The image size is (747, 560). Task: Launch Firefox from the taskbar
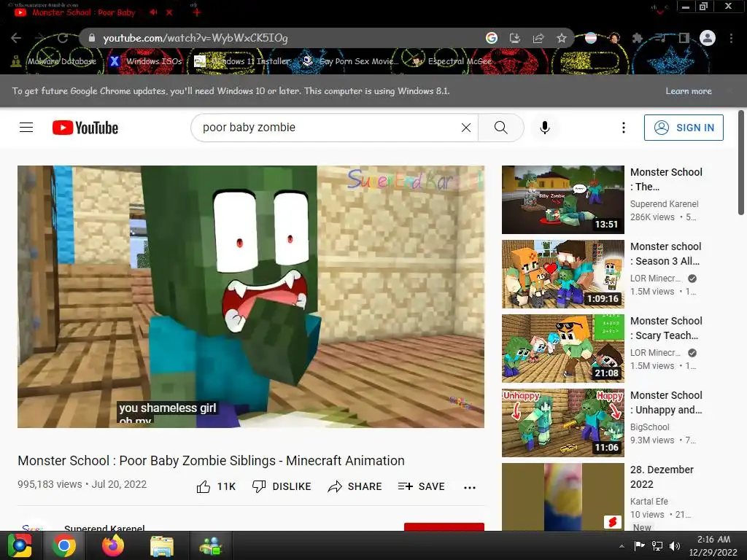[x=113, y=545]
